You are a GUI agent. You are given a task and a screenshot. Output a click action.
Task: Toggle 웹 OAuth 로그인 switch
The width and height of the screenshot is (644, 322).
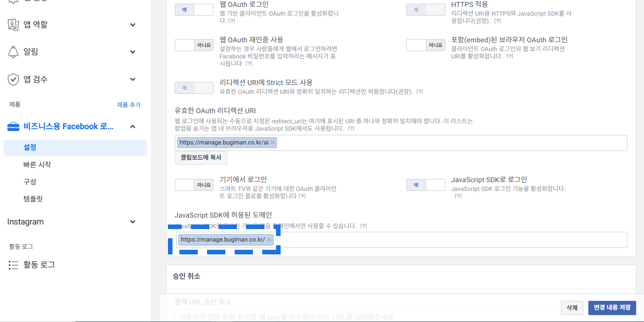pyautogui.click(x=194, y=9)
